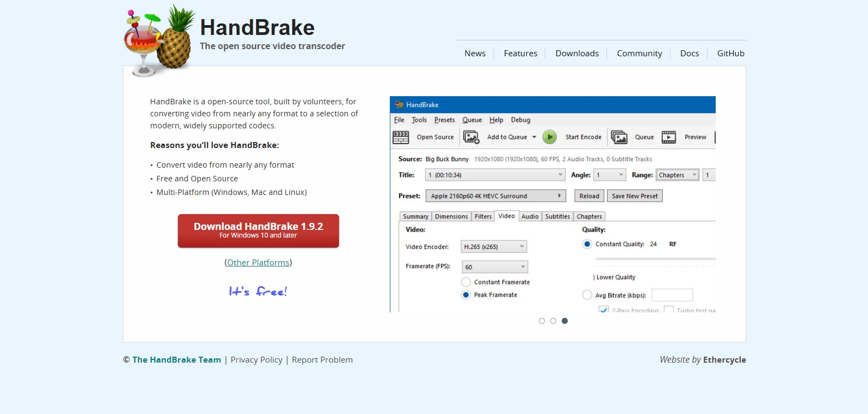Go to the second carousel slide dot
This screenshot has height=414, width=868.
click(553, 321)
